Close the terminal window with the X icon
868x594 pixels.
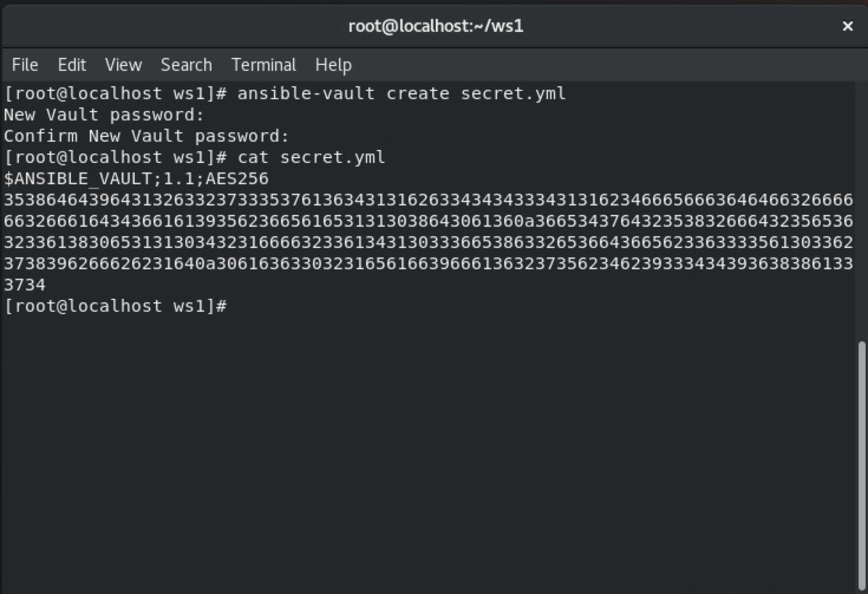click(847, 26)
